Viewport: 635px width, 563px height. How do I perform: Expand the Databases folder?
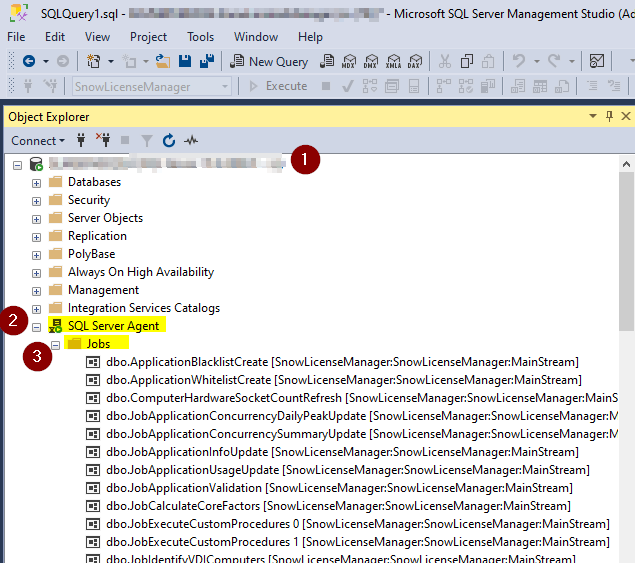coord(36,183)
